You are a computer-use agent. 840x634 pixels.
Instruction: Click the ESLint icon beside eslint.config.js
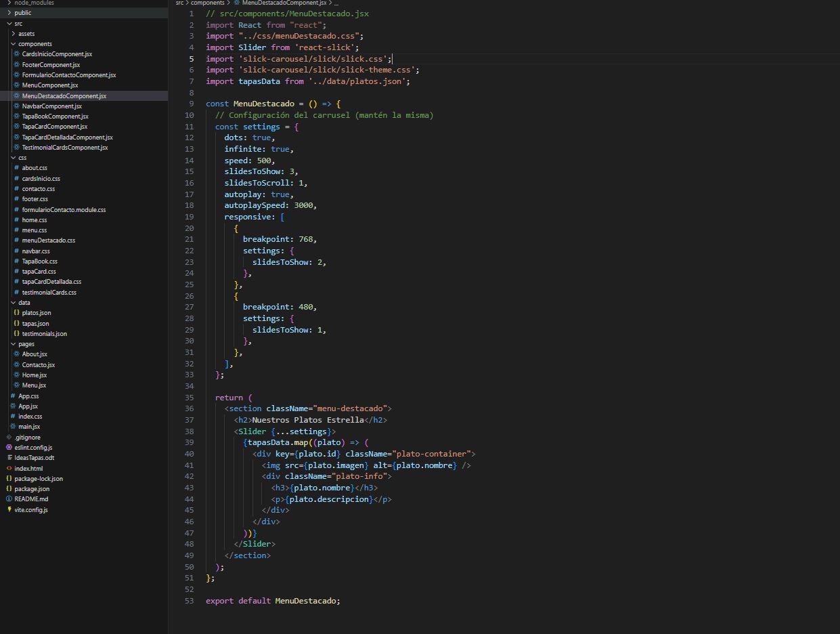9,448
